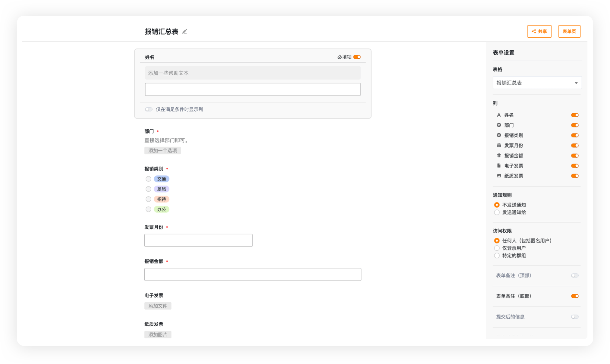Toggle off the 必填项 required switch

click(x=357, y=57)
